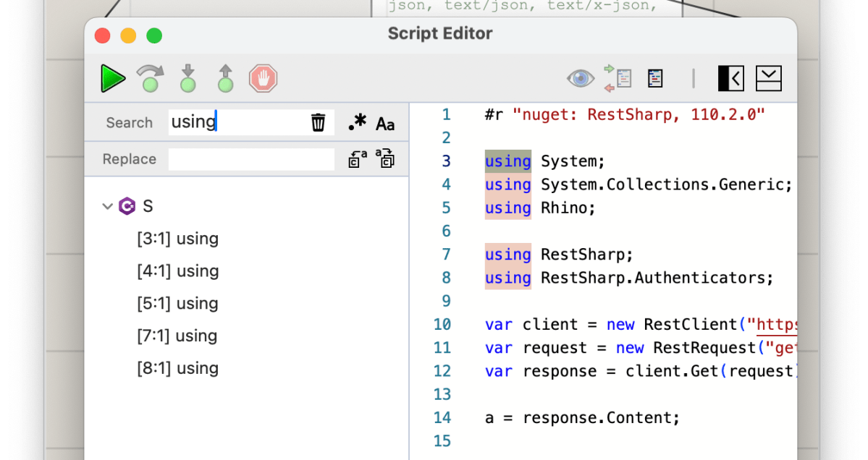Click the Step Over debug icon
This screenshot has width=868, height=460.
151,78
